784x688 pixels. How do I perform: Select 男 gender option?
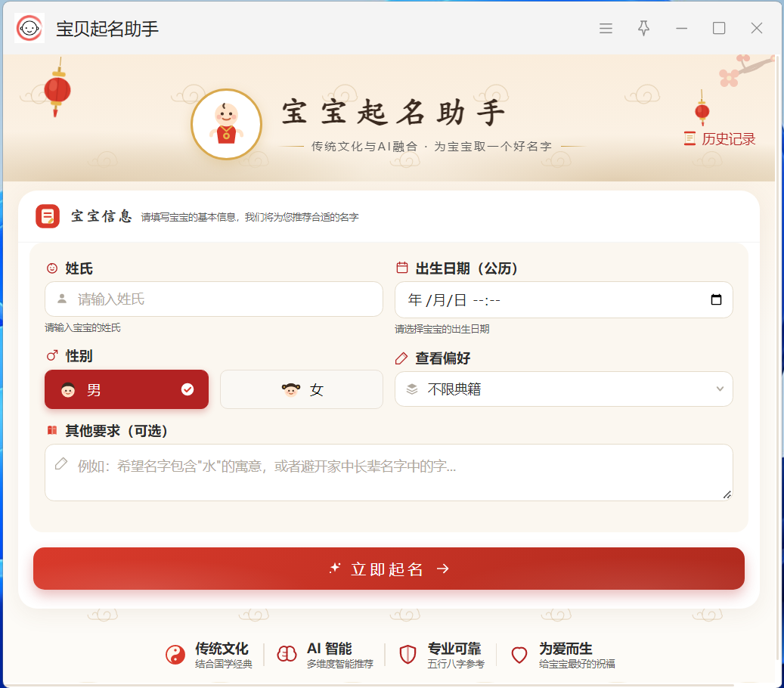click(126, 389)
